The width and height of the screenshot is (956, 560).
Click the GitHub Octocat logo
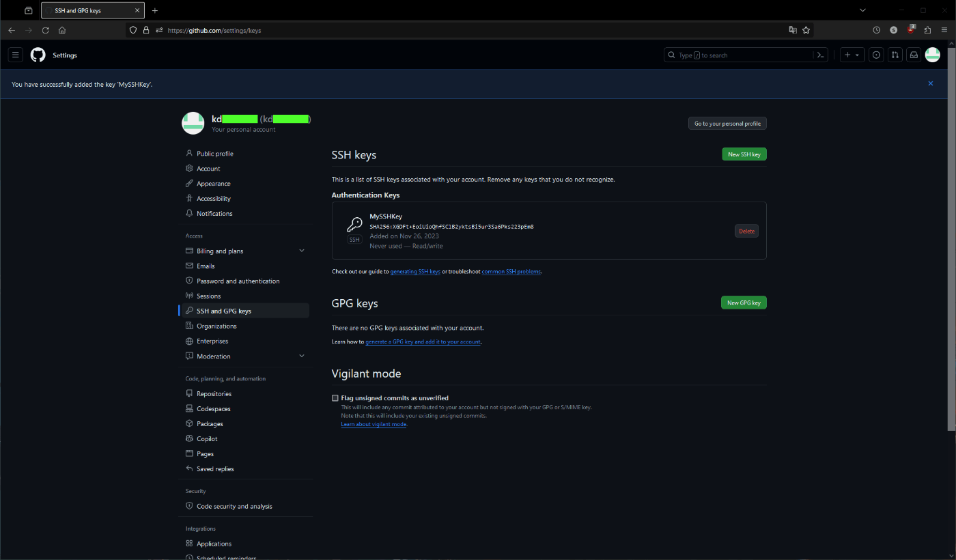click(x=38, y=55)
